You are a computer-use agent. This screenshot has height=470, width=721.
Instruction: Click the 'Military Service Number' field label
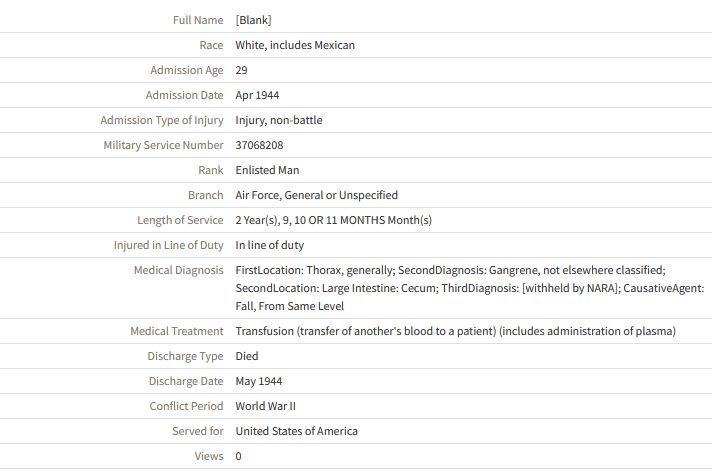click(163, 145)
